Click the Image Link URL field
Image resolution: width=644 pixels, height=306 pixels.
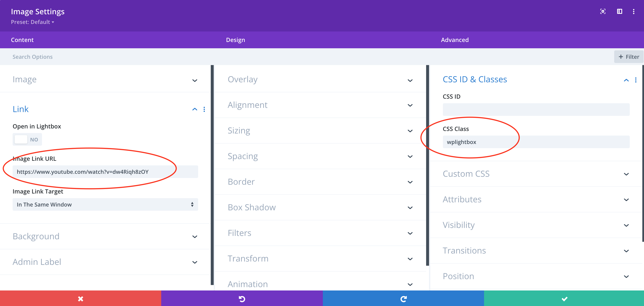coord(105,172)
